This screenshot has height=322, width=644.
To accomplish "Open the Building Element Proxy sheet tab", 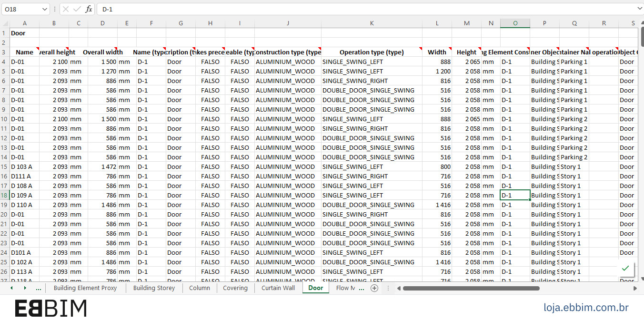I will click(85, 288).
